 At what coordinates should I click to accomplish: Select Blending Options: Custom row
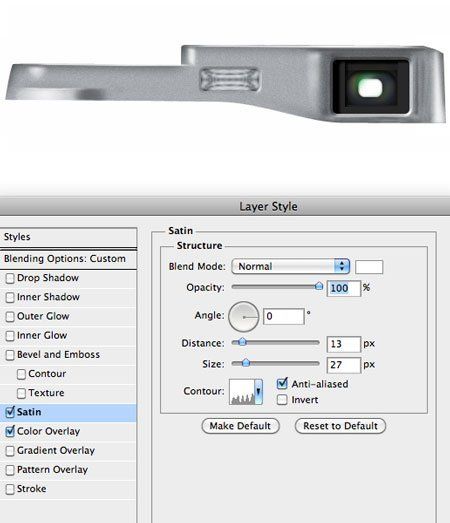pos(68,259)
